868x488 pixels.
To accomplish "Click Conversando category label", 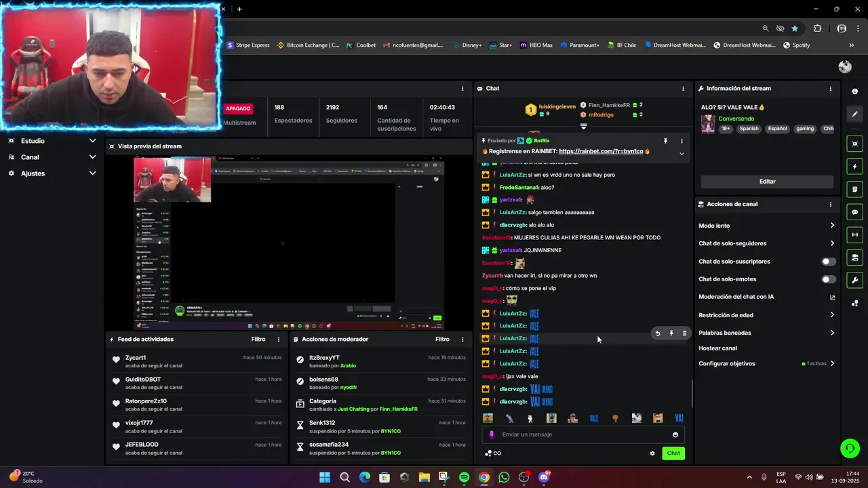I will [x=736, y=119].
